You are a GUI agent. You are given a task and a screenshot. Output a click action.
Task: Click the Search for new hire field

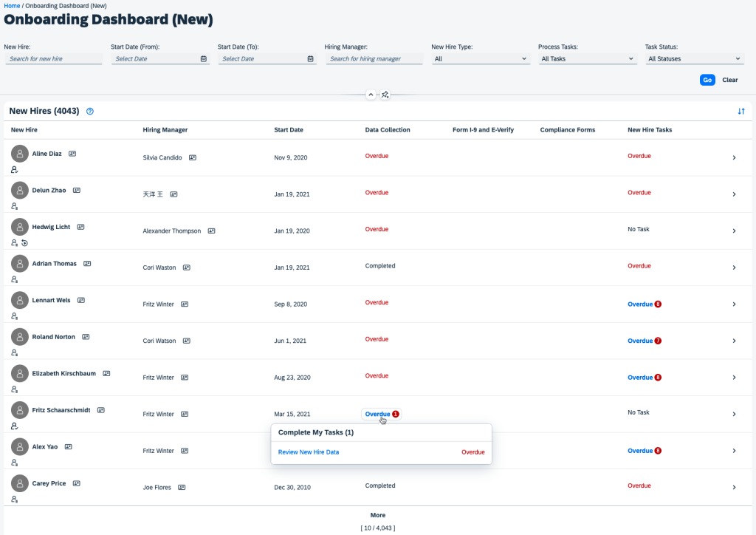click(53, 59)
